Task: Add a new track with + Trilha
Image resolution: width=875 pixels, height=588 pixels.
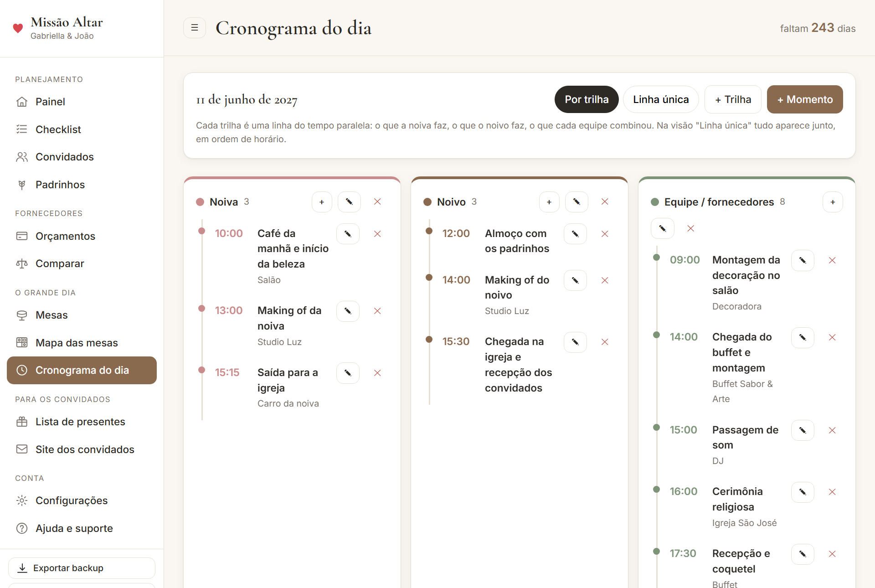Action: coord(733,99)
